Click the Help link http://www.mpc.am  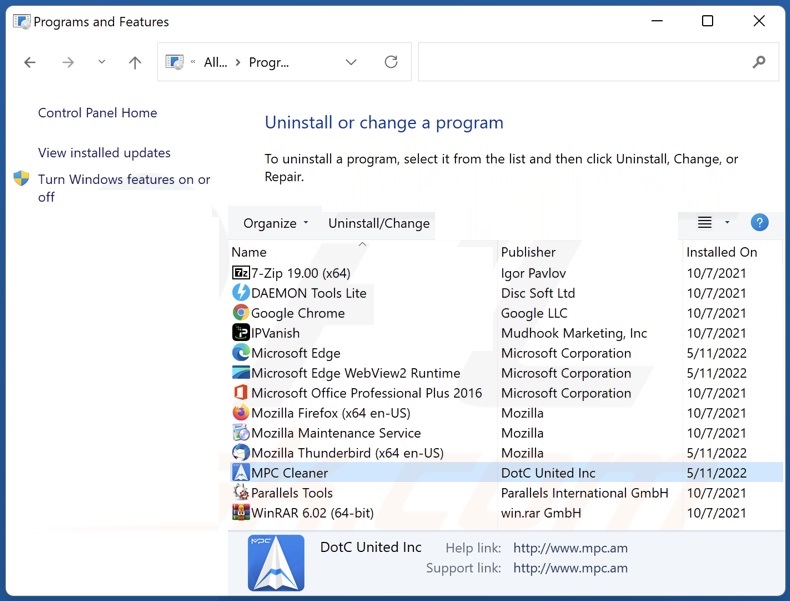pyautogui.click(x=570, y=548)
